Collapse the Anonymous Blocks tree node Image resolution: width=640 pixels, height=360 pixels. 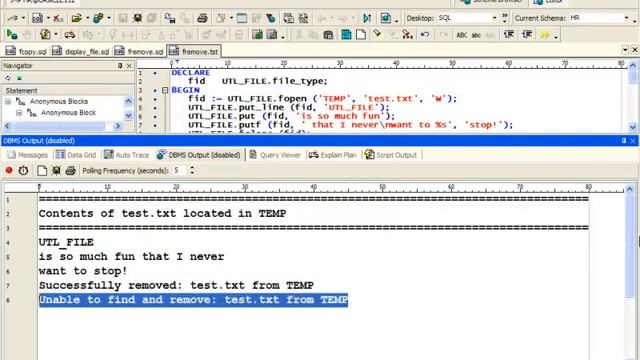coord(8,101)
